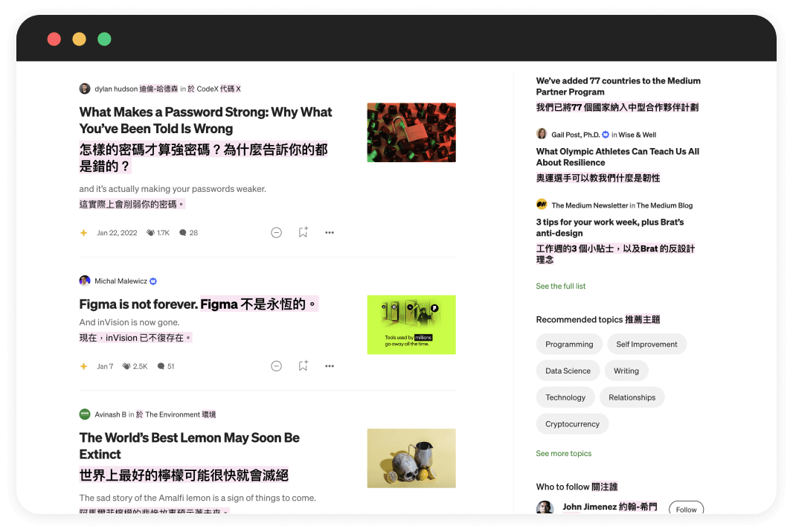Expand 'See more topics' link
The width and height of the screenshot is (793, 532).
click(x=563, y=453)
